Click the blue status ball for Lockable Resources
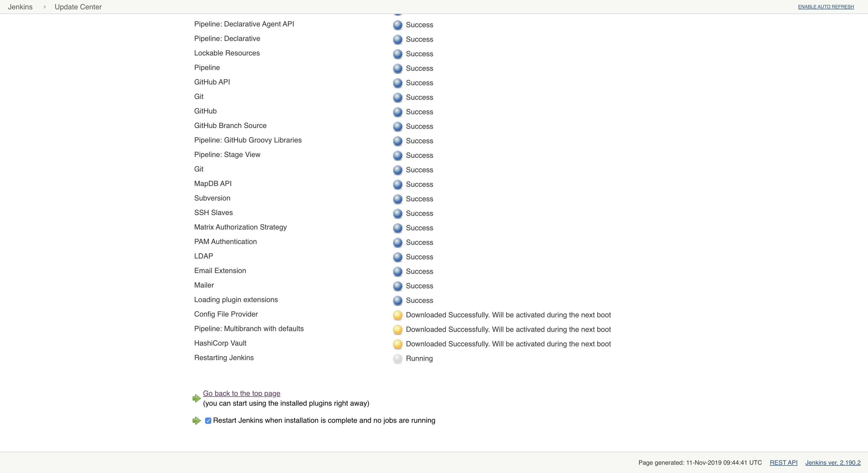868x473 pixels. [397, 54]
